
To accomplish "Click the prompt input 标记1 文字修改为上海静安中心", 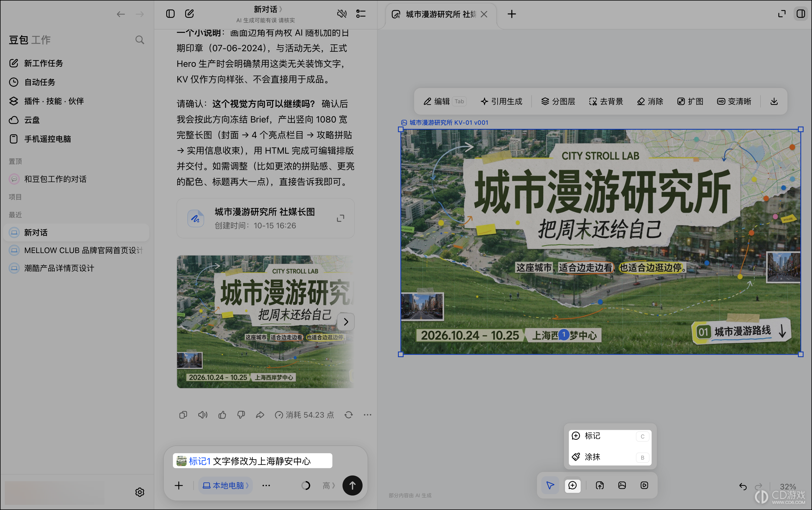I will tap(252, 461).
